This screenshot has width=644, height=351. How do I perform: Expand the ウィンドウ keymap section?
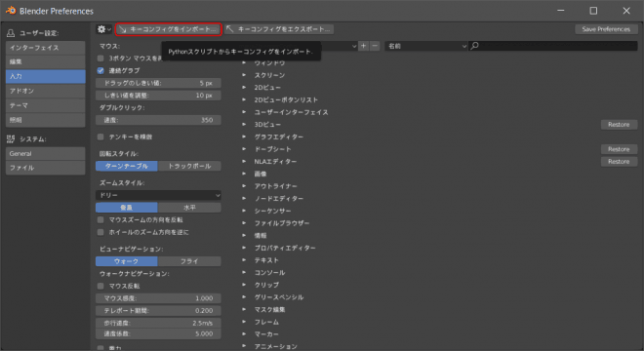(x=244, y=62)
